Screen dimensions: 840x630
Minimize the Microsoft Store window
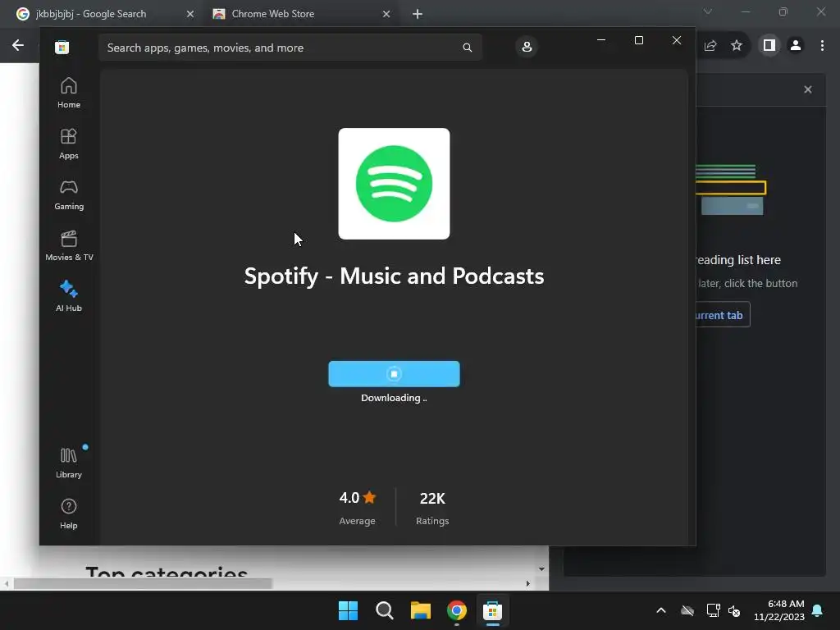pyautogui.click(x=601, y=40)
